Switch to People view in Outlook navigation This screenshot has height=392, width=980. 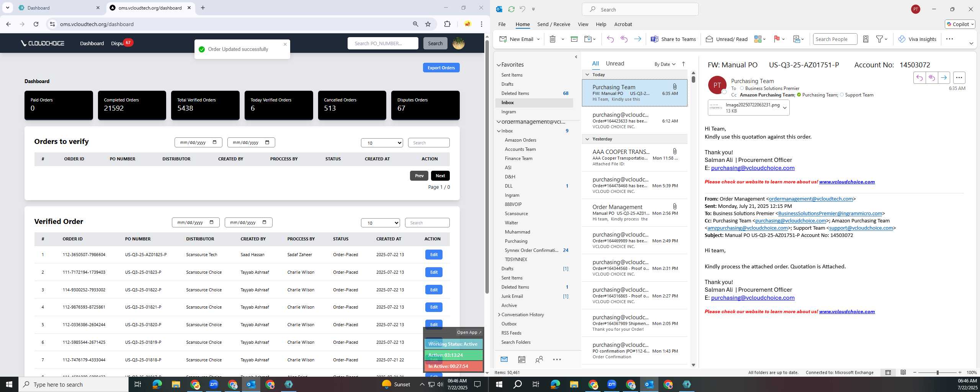[x=539, y=359]
